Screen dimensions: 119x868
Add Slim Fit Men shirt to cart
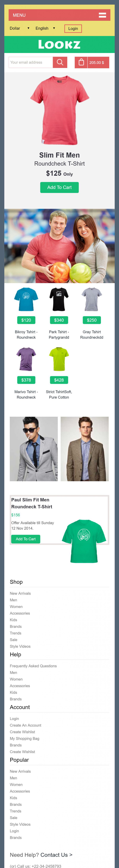coord(59,187)
